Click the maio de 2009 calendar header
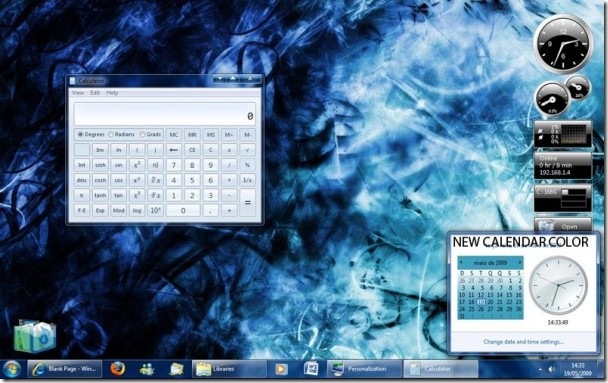The height and width of the screenshot is (383, 608). pyautogui.click(x=491, y=262)
